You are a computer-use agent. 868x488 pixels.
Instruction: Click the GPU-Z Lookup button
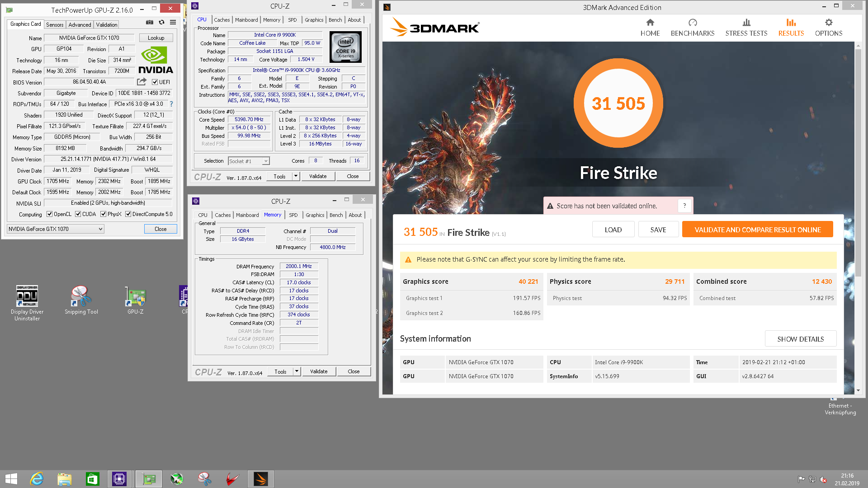(156, 38)
